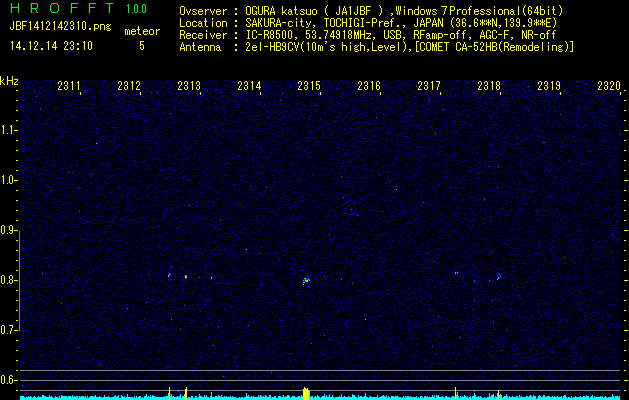
Task: Click the 2319 time axis label
Action: [549, 86]
